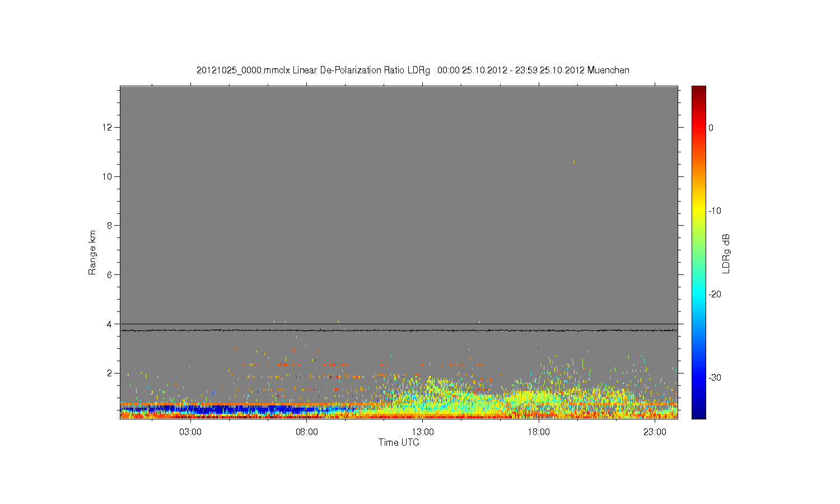Click the wavy black line just below 4 km
The height and width of the screenshot is (504, 840).
(x=399, y=330)
